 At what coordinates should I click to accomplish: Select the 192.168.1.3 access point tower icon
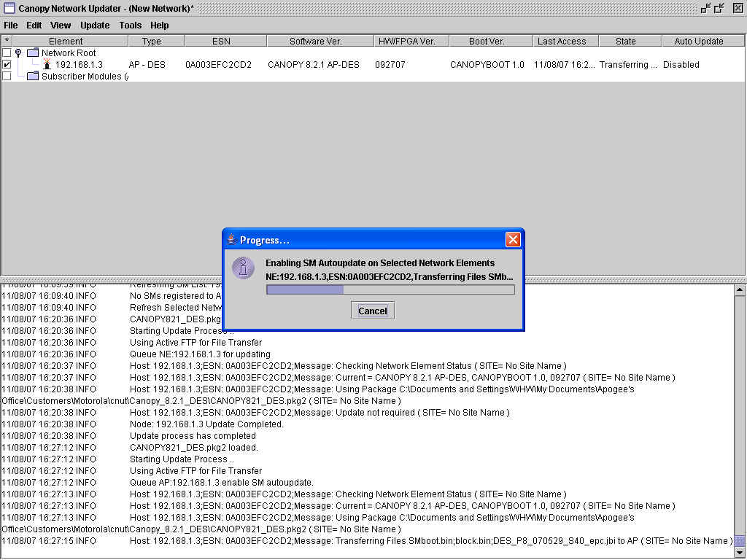(47, 65)
